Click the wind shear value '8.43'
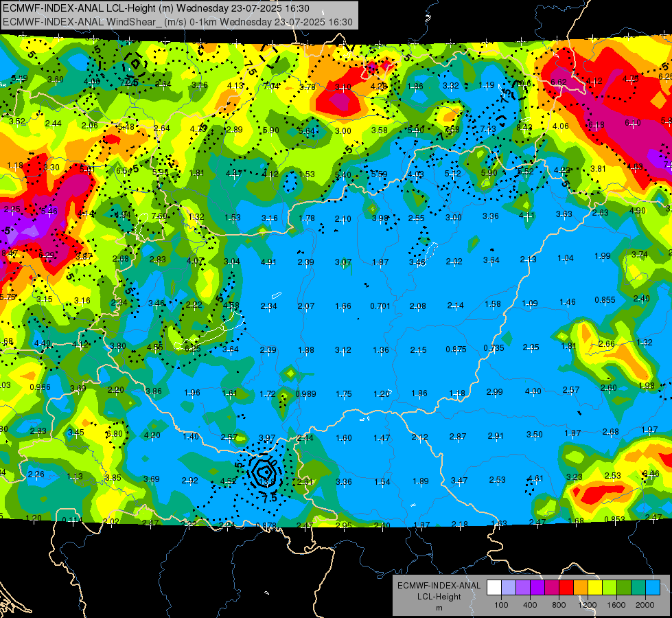The height and width of the screenshot is (618, 672). 524,127
